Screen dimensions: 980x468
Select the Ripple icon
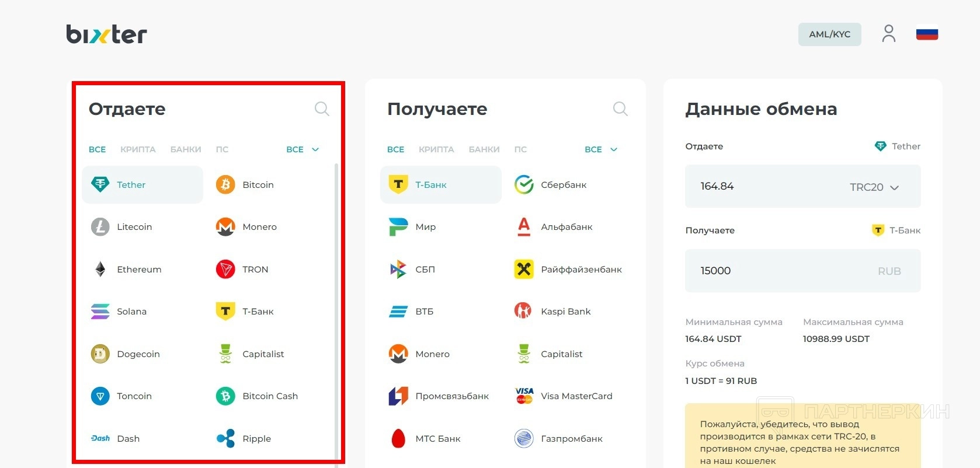pyautogui.click(x=225, y=438)
